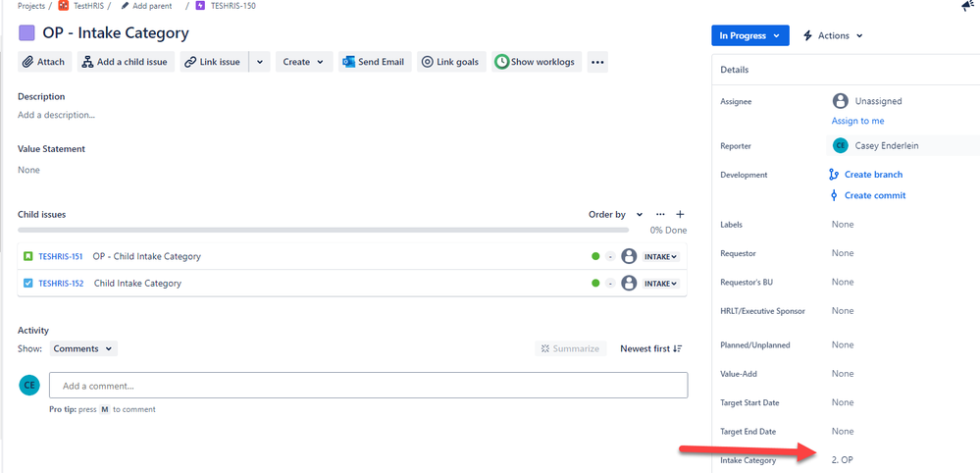Open the Actions lightning dropdown

(x=833, y=35)
